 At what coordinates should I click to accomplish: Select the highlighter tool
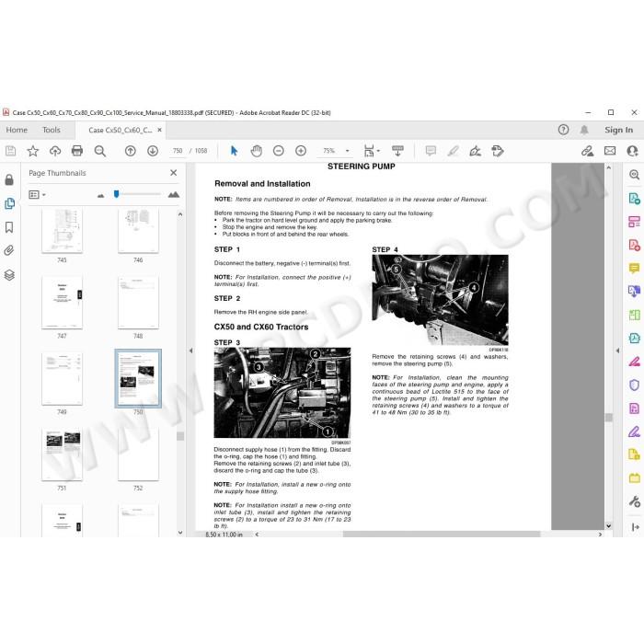(453, 151)
